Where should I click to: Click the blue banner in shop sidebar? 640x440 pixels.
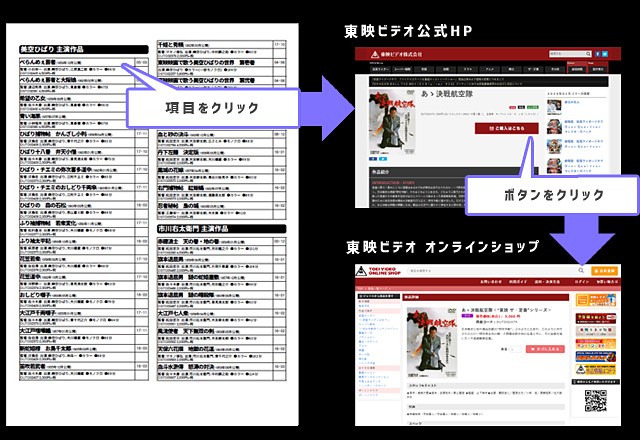click(x=596, y=357)
